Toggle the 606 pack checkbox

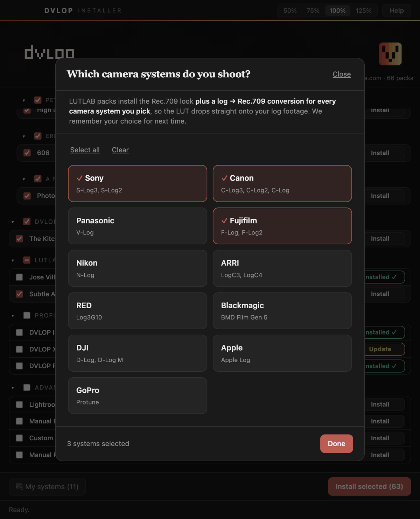(27, 153)
